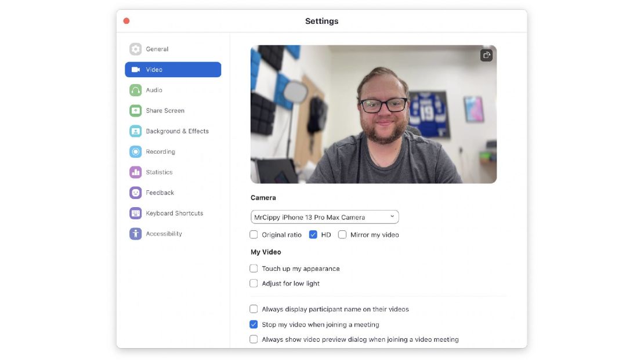Click the Background & Effects icon
This screenshot has height=362, width=644.
[x=136, y=131]
